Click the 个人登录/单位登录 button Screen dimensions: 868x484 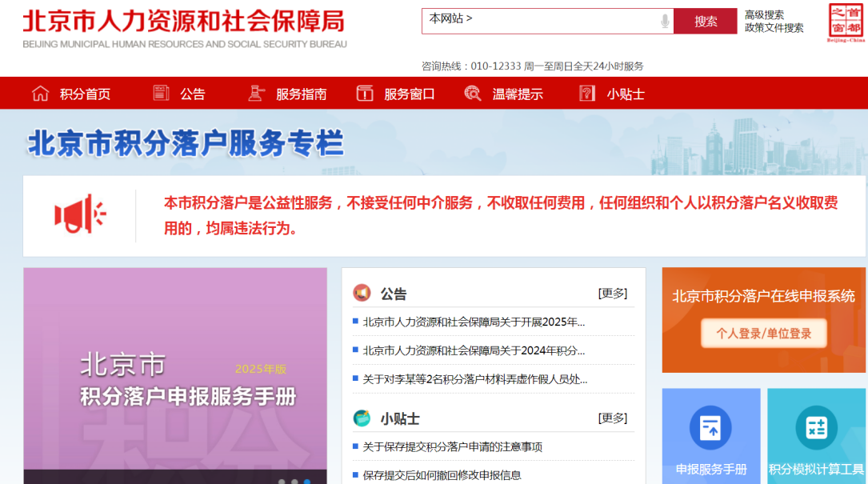pyautogui.click(x=764, y=334)
